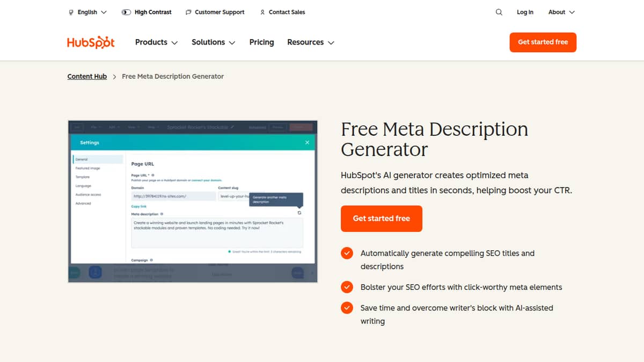Click Get started free below the description

[381, 219]
